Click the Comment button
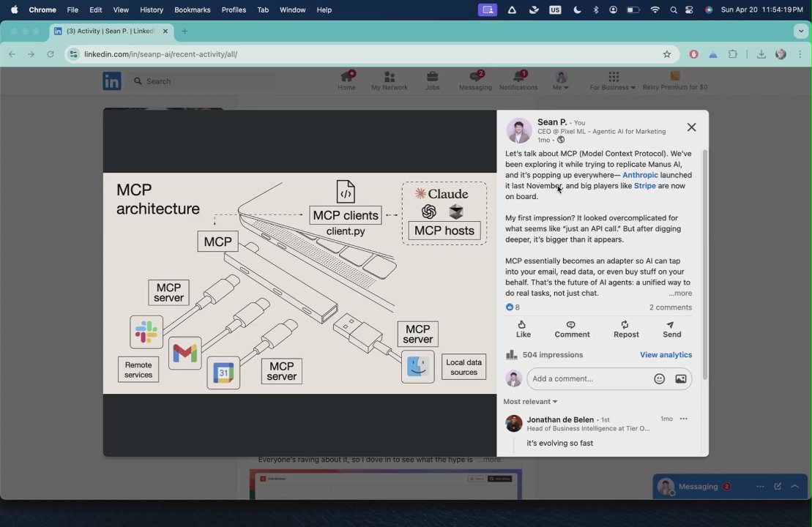Screen dimensions: 812x527 tap(572, 329)
